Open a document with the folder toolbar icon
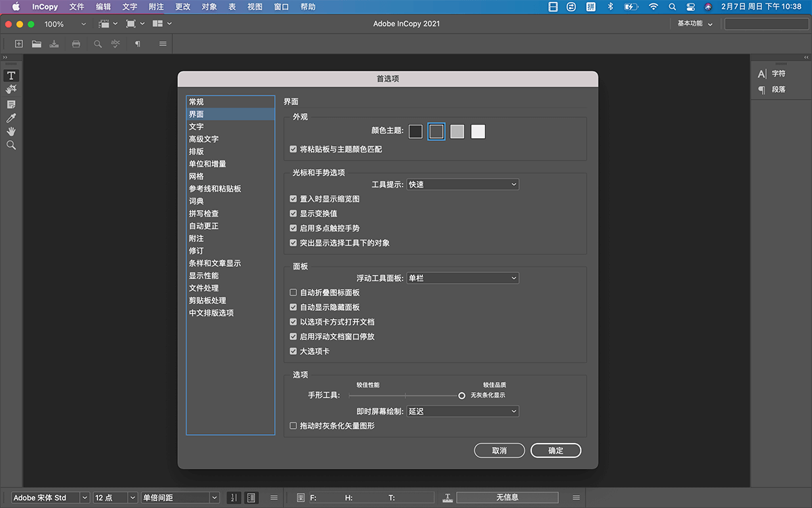 coord(37,43)
